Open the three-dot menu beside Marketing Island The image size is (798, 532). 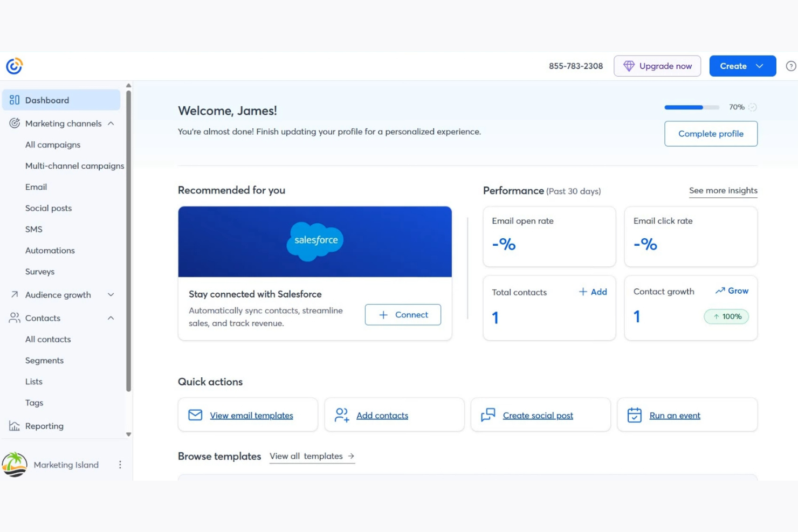(x=120, y=465)
